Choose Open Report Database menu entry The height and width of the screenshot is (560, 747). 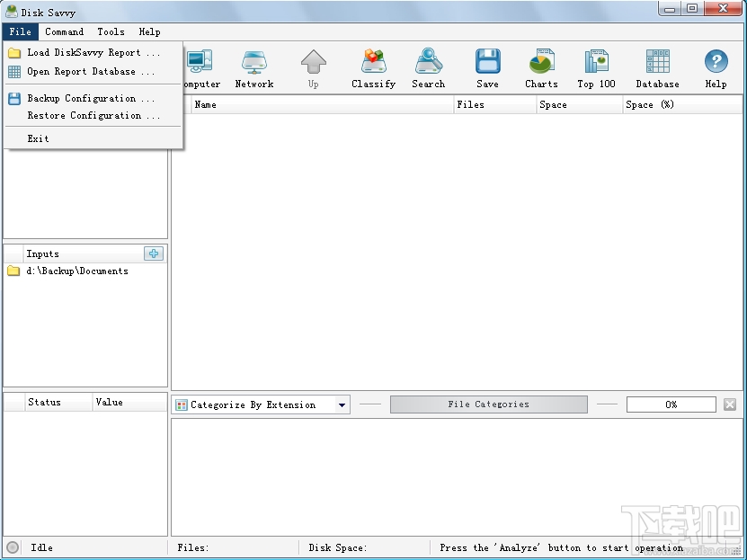[x=93, y=71]
